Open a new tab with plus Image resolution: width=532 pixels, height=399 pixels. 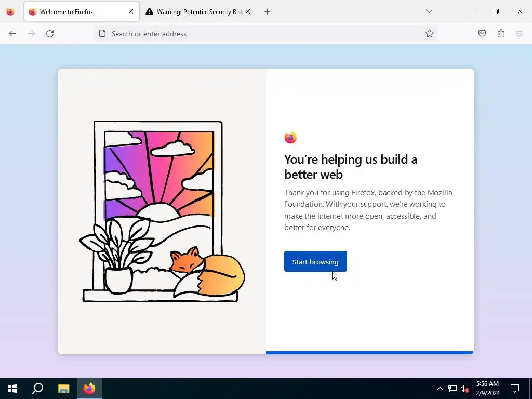tap(268, 12)
